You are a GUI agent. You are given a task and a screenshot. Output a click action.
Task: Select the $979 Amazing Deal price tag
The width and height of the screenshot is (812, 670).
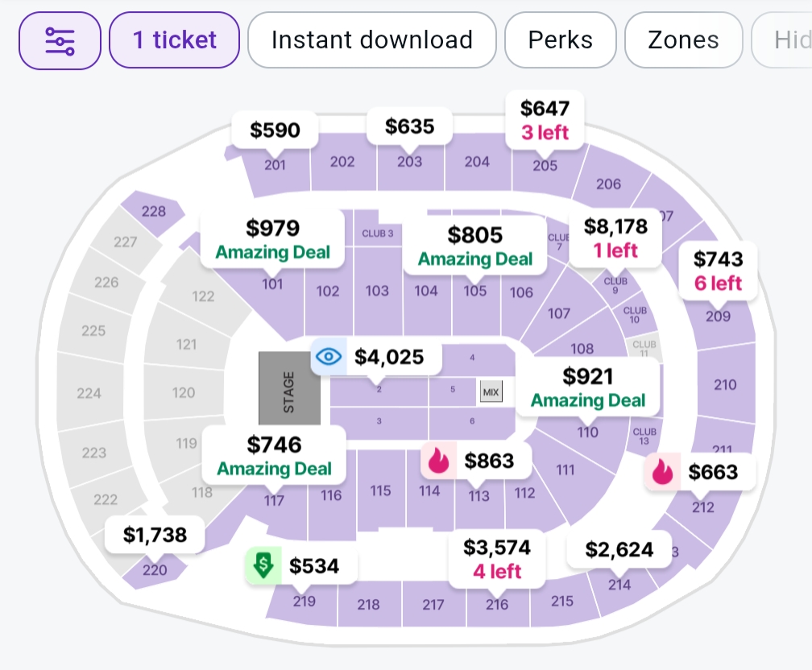coord(273,239)
